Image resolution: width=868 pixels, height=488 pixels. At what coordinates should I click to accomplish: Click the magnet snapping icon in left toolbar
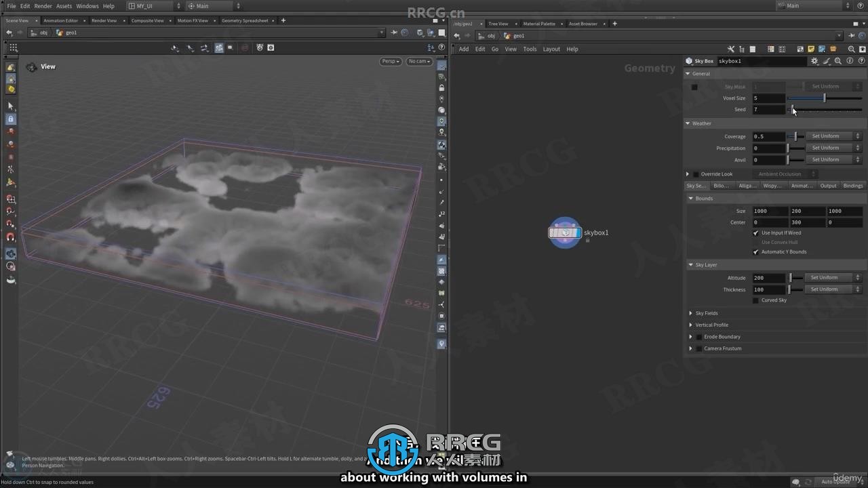coord(10,237)
